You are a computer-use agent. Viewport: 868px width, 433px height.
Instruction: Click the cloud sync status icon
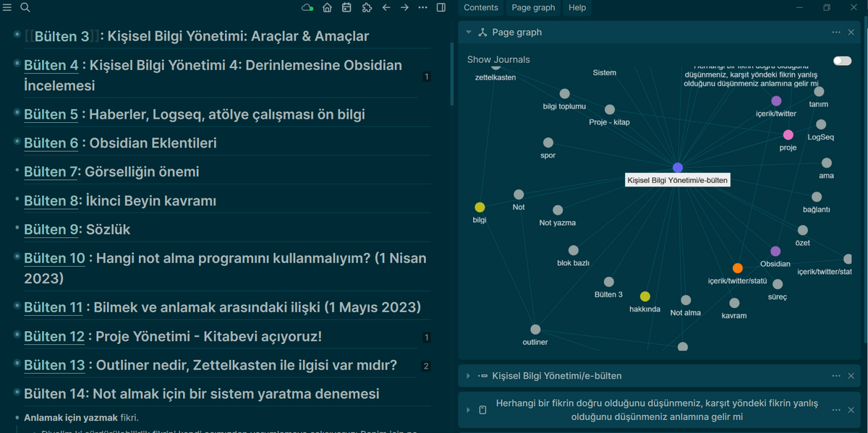(x=307, y=7)
